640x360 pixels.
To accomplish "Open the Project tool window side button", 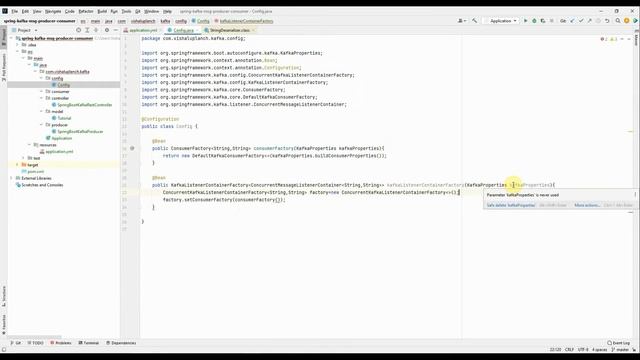I will point(4,37).
